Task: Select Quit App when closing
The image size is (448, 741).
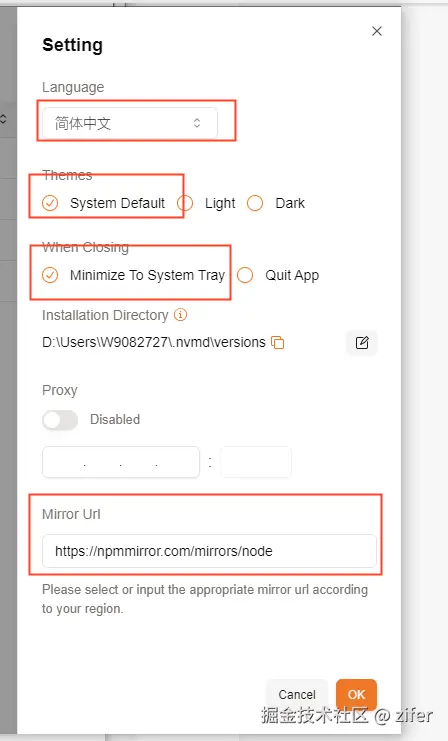Action: [278, 275]
